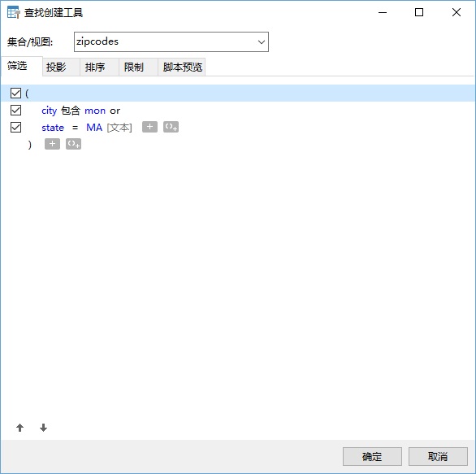Screen dimensions: 476x474
Task: Click the 确定 button
Action: (372, 456)
